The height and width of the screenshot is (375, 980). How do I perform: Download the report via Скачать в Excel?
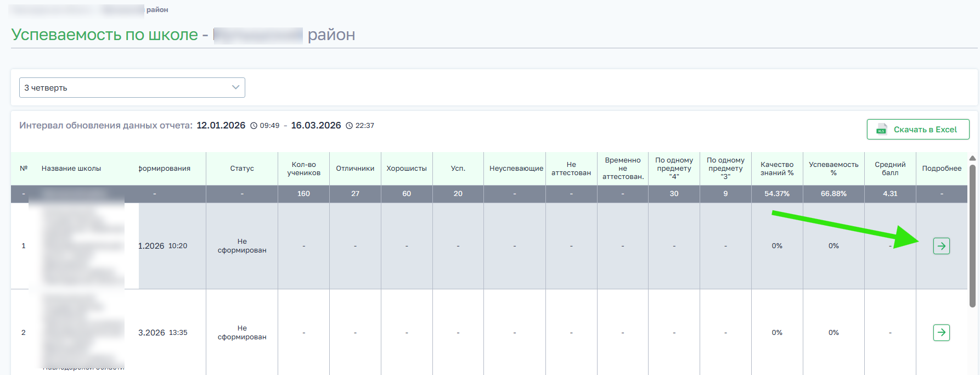point(917,130)
